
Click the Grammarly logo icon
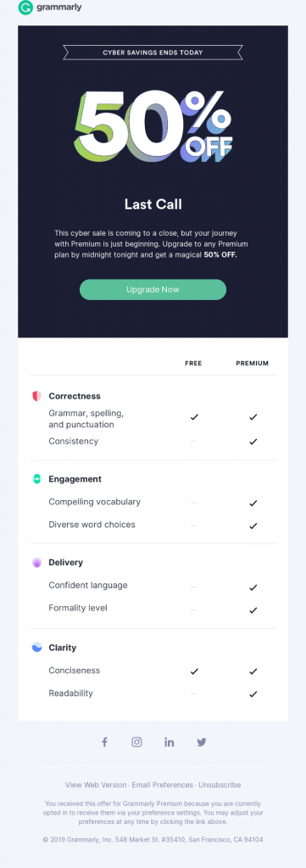[25, 8]
